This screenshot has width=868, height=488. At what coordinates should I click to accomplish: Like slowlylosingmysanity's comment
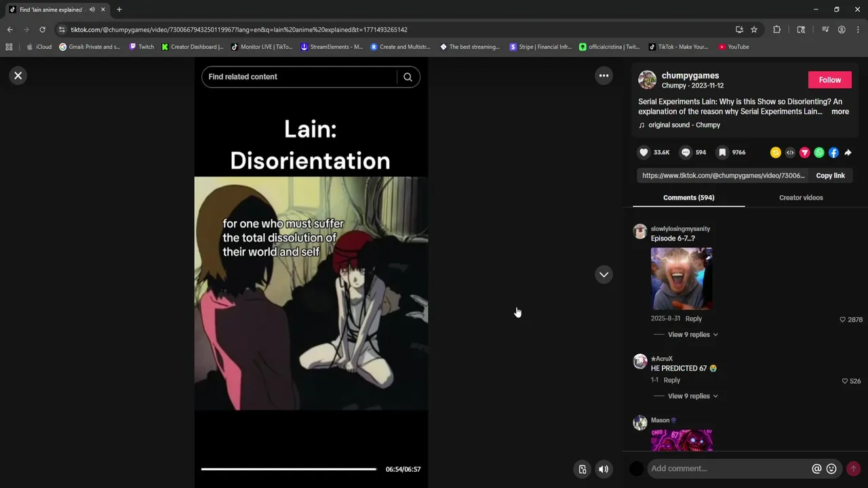tap(843, 319)
